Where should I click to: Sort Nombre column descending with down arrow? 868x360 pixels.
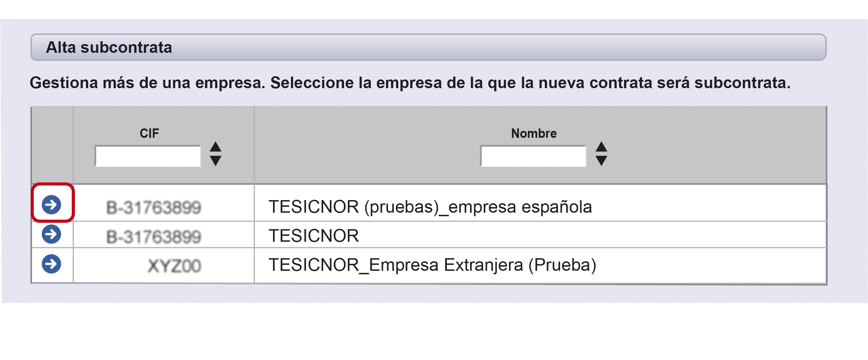(x=601, y=161)
